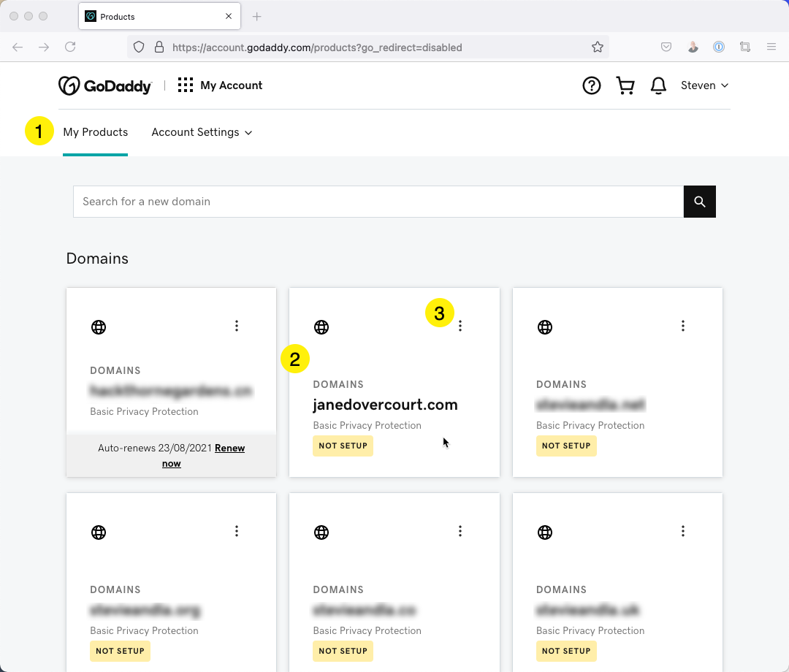The width and height of the screenshot is (789, 672).
Task: Reload the page in the browser
Action: tap(70, 47)
